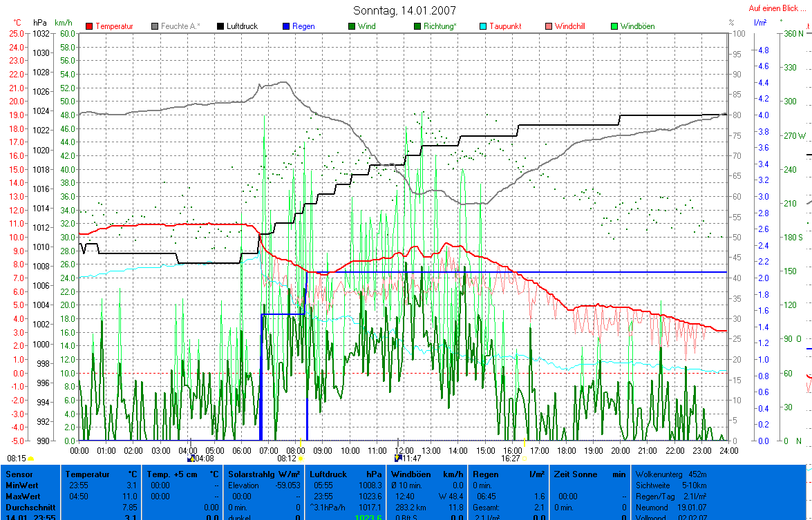Screen dimensions: 812x520
Task: Select the sunrise marker at 08:12
Action: [x=300, y=458]
